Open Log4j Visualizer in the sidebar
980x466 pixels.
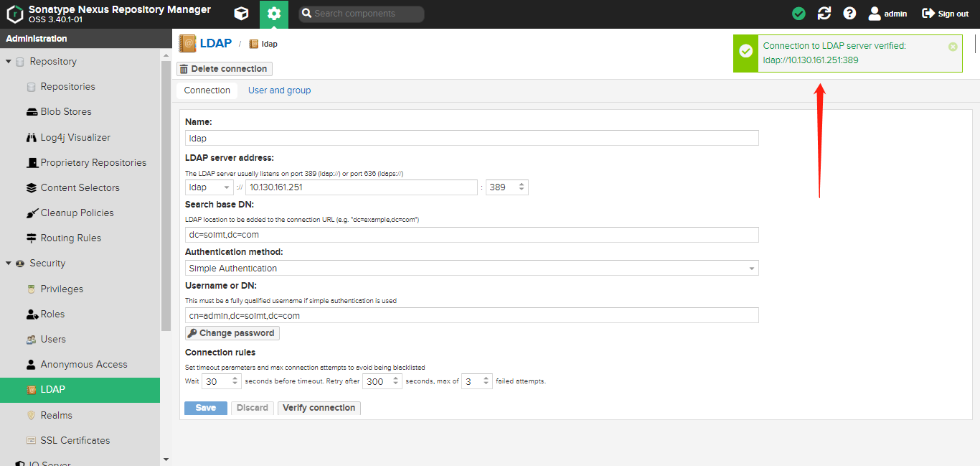click(x=75, y=137)
